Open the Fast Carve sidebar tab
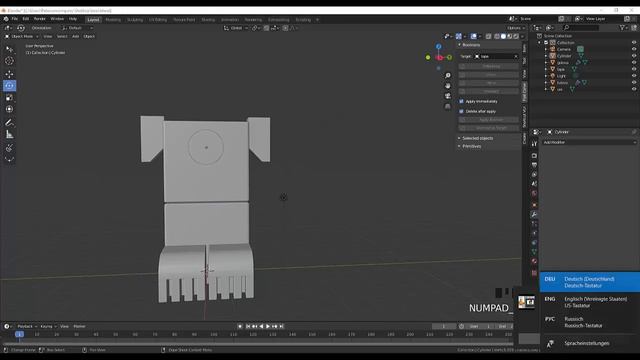The image size is (640, 360). coord(524,92)
